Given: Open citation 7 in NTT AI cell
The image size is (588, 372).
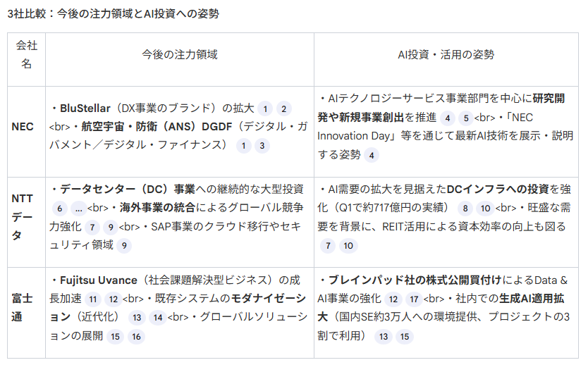Looking at the screenshot, I should tap(328, 246).
